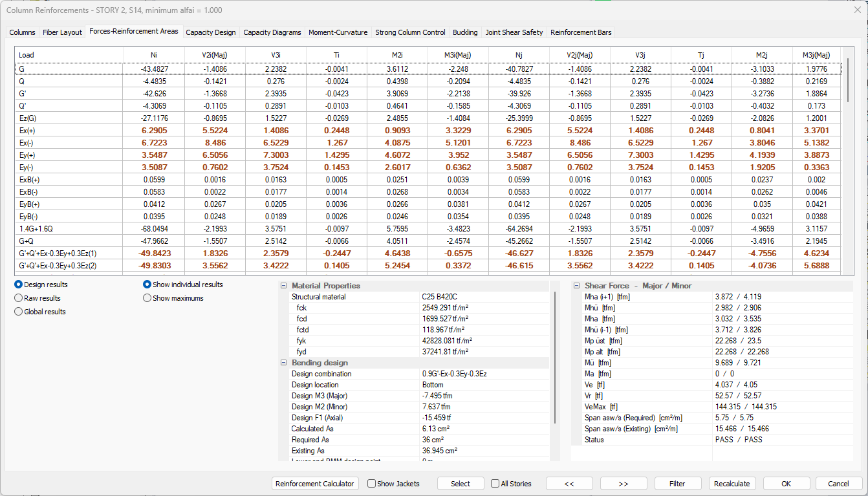Click the Reinforcement Calculator button

(315, 484)
